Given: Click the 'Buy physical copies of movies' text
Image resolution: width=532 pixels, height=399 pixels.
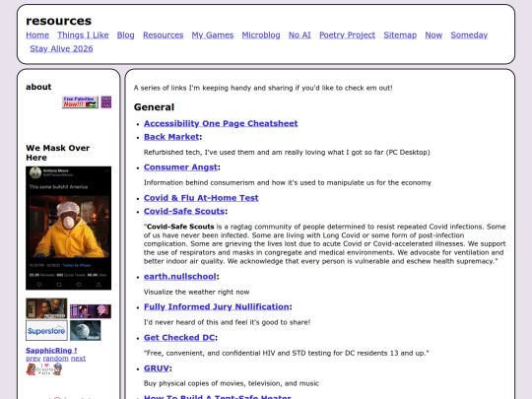Looking at the screenshot, I should click(x=232, y=383).
